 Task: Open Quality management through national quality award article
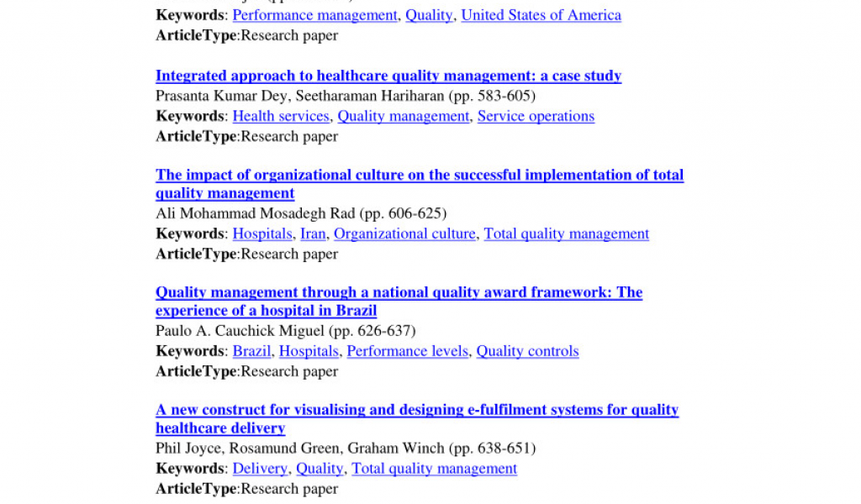(399, 301)
